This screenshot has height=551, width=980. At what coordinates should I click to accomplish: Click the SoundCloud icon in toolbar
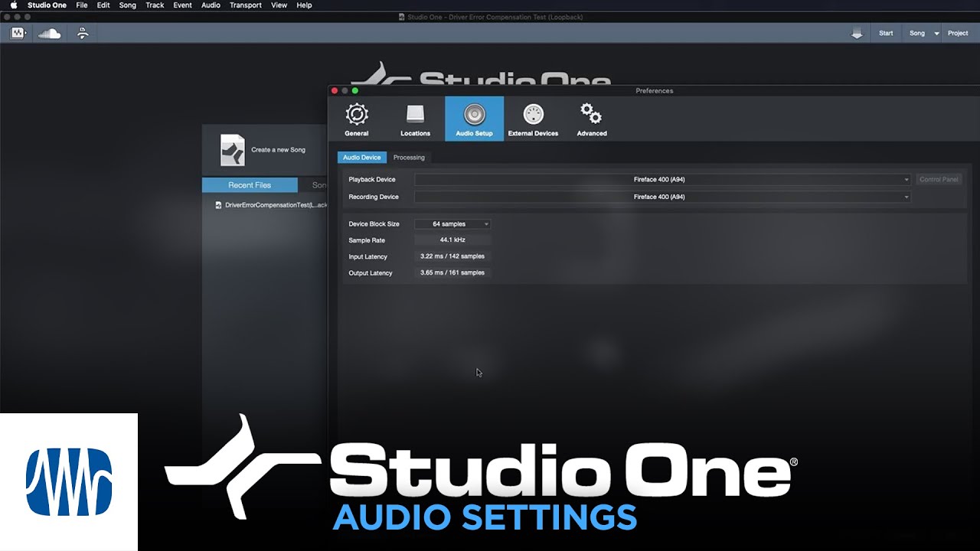[49, 33]
